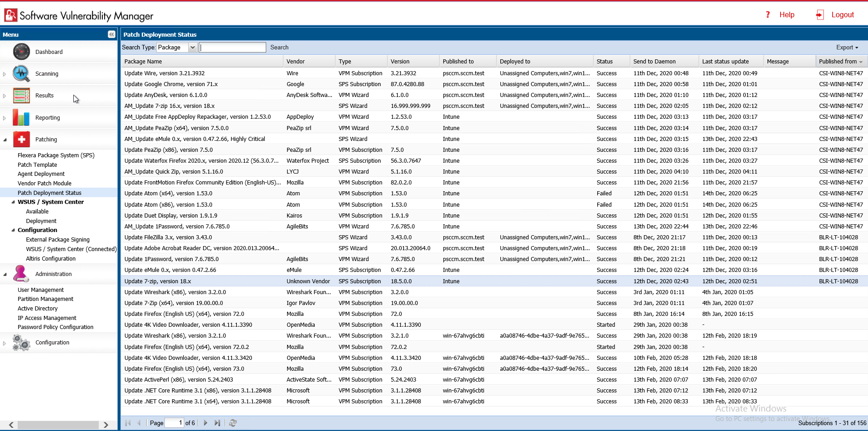The width and height of the screenshot is (868, 431).
Task: Open the Export dropdown menu
Action: [x=847, y=48]
